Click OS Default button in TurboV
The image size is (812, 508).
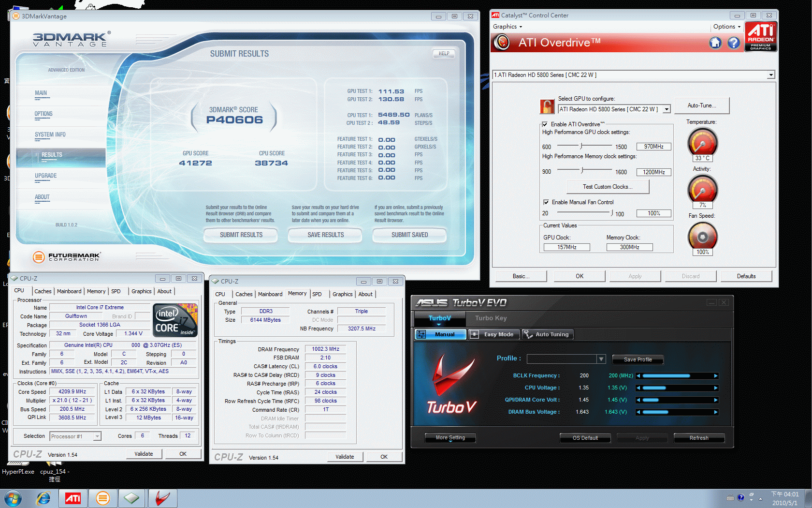585,438
